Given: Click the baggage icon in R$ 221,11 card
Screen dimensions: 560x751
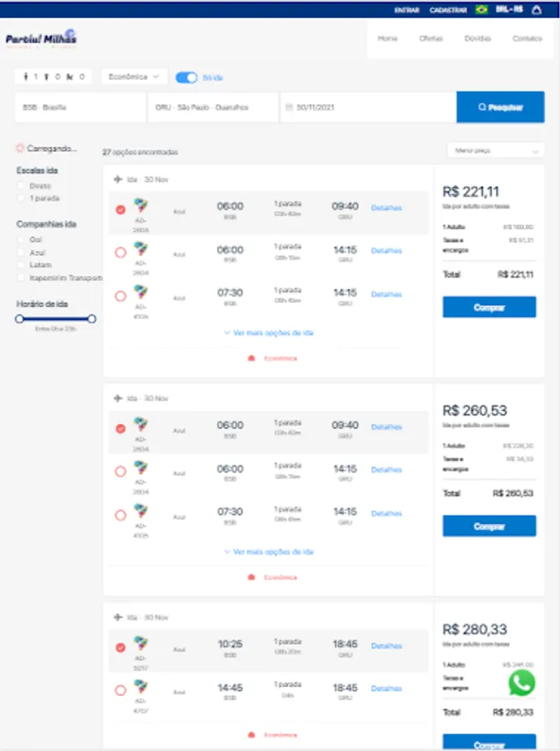Looking at the screenshot, I should pyautogui.click(x=251, y=358).
